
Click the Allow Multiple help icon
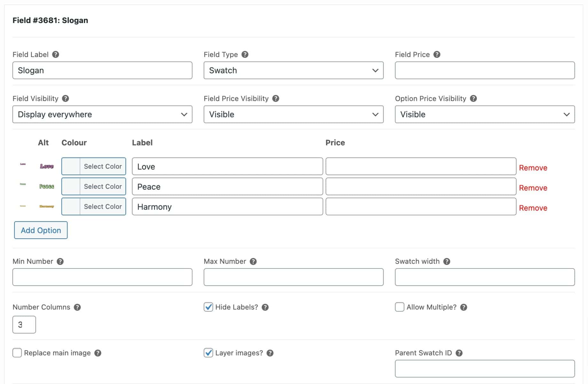pyautogui.click(x=464, y=307)
